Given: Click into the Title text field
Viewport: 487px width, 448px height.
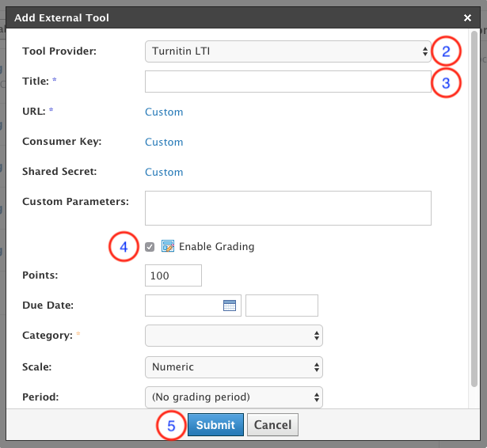Looking at the screenshot, I should (287, 82).
